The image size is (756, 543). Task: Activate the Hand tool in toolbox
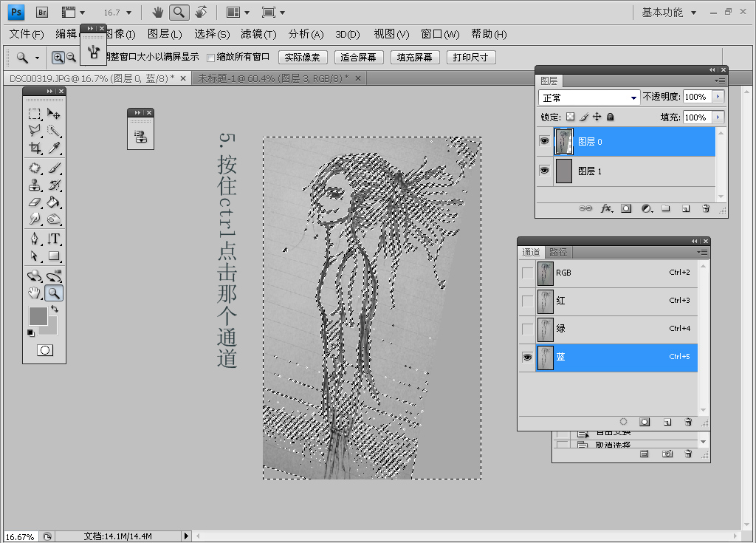point(35,293)
